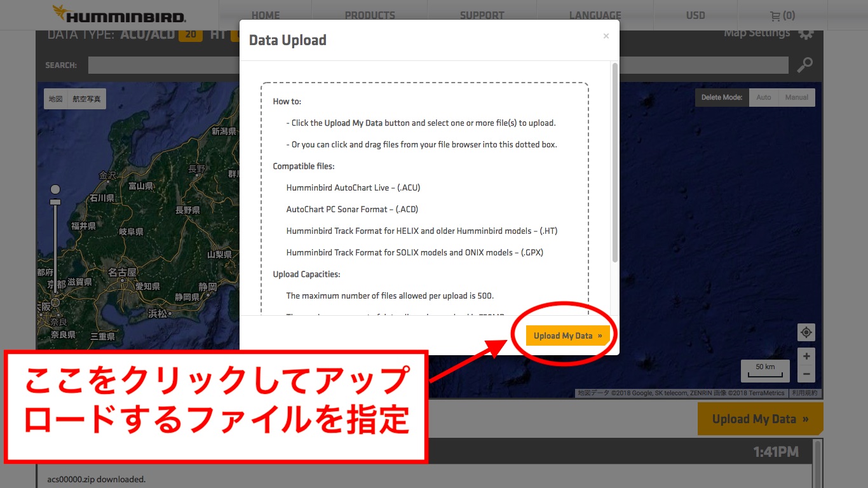
Task: Open Map Settings gear icon
Action: click(806, 34)
